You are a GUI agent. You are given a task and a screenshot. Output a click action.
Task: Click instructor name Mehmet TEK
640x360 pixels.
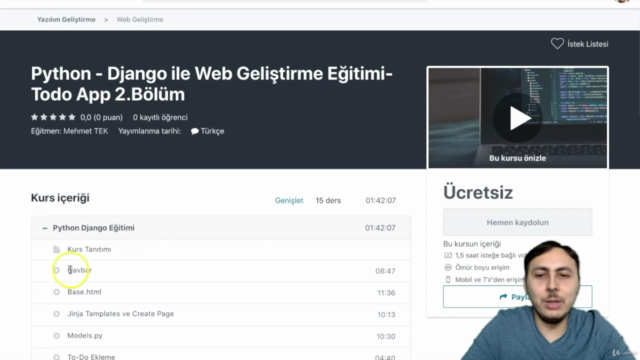[x=86, y=131]
